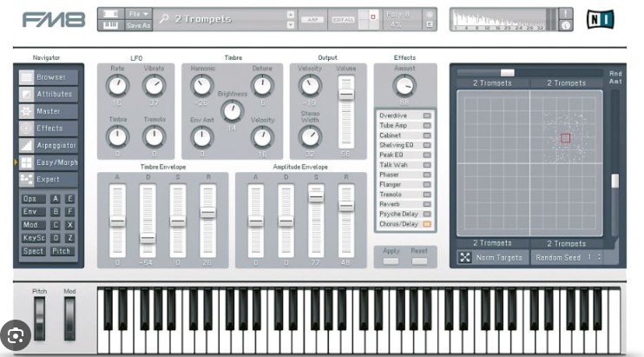Open the Mod matrix tab

(x=33, y=225)
